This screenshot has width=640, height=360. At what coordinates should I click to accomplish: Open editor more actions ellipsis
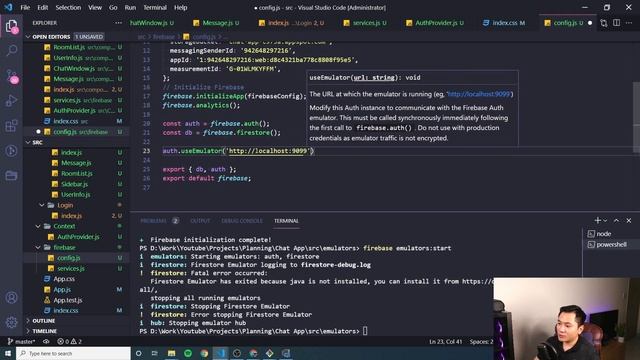tap(629, 23)
